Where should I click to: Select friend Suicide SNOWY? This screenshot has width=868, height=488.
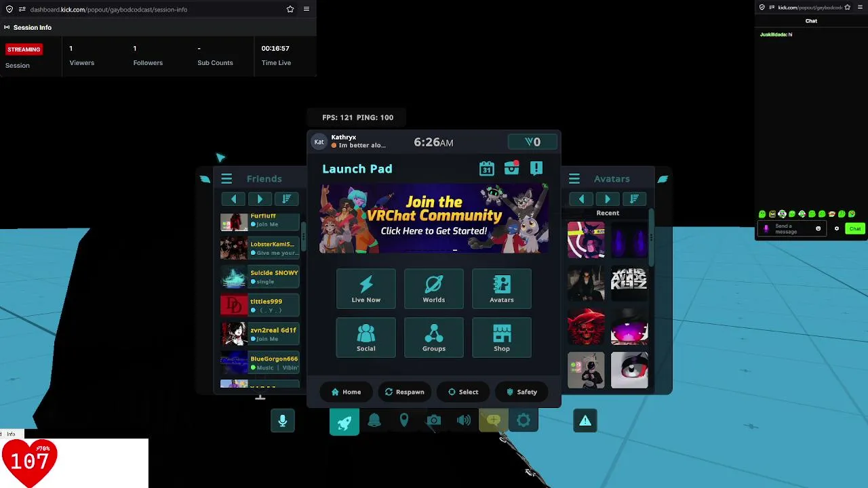tap(260, 277)
